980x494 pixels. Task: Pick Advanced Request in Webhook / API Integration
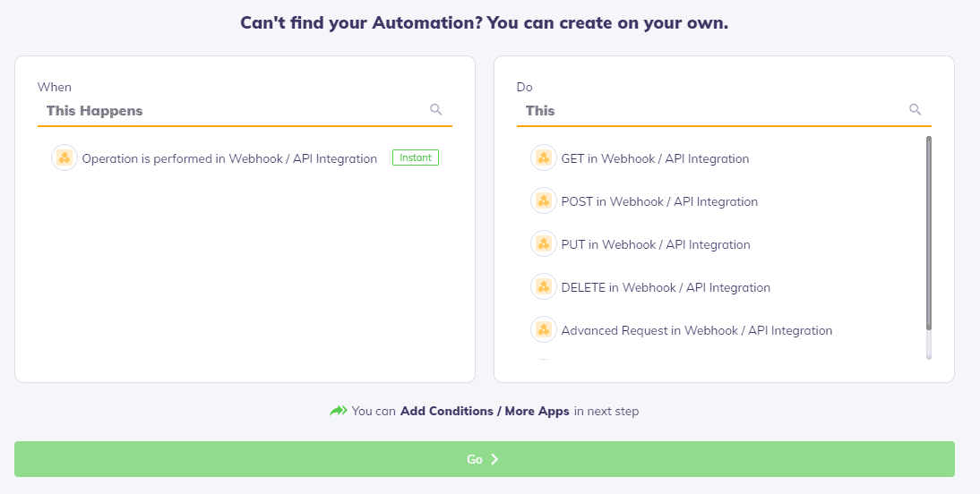(697, 330)
